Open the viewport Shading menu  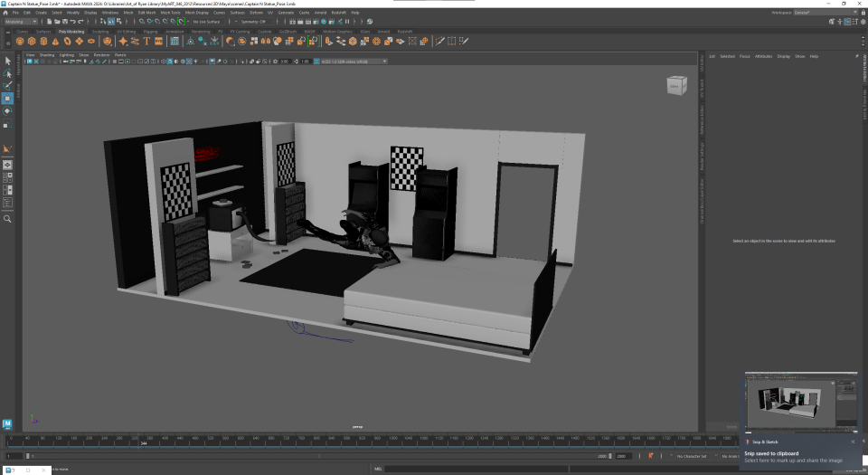46,55
